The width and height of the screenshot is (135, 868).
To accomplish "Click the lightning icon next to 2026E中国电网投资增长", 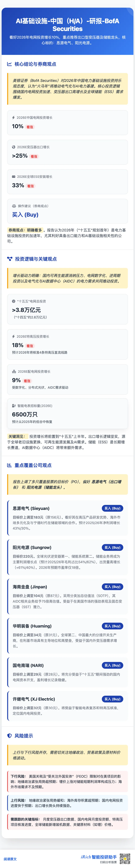I will [x=13, y=118].
